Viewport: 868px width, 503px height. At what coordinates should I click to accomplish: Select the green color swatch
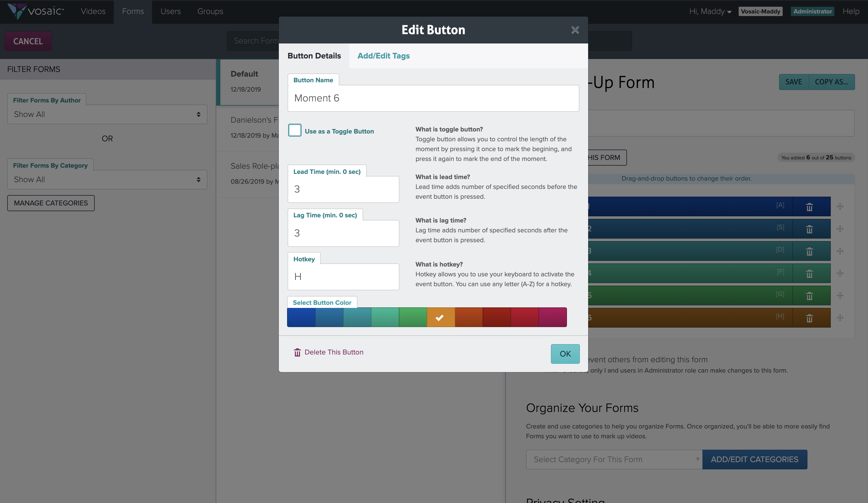click(x=413, y=317)
